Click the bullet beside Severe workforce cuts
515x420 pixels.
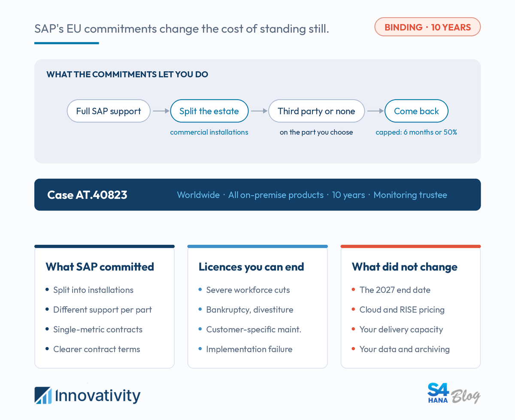200,290
